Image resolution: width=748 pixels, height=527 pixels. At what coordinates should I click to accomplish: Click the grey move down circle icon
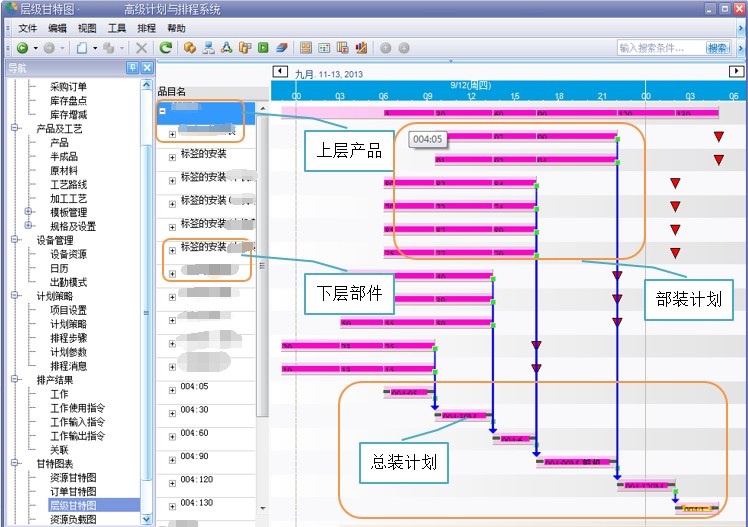coord(404,48)
